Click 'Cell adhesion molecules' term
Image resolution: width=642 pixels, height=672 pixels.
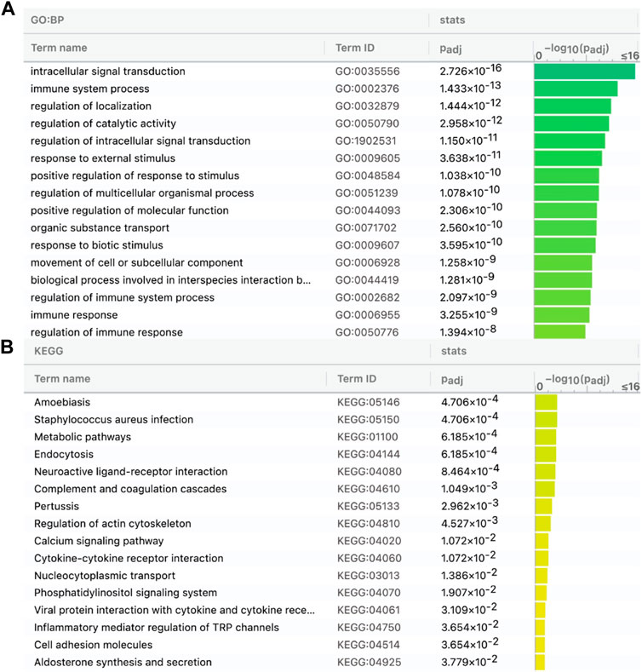point(93,645)
